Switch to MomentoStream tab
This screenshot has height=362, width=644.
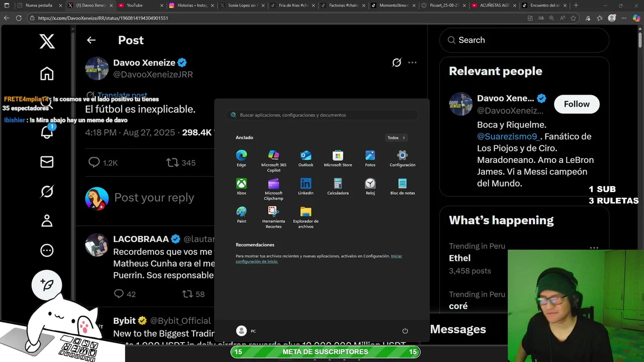tap(393, 5)
